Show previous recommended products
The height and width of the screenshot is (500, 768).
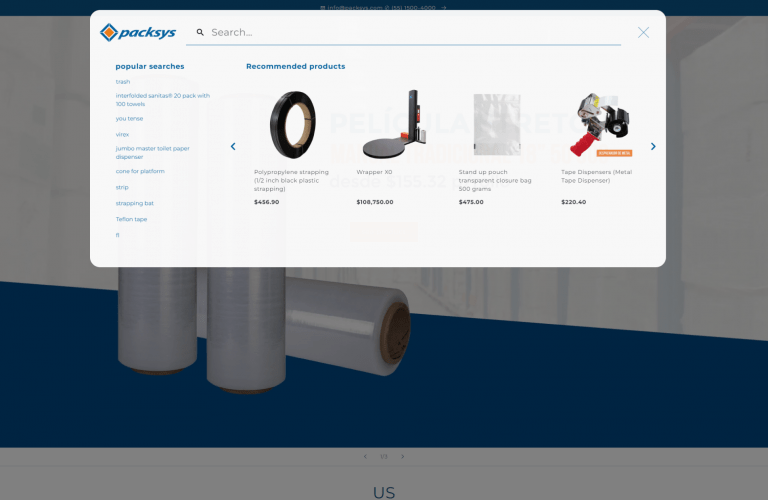coord(233,146)
